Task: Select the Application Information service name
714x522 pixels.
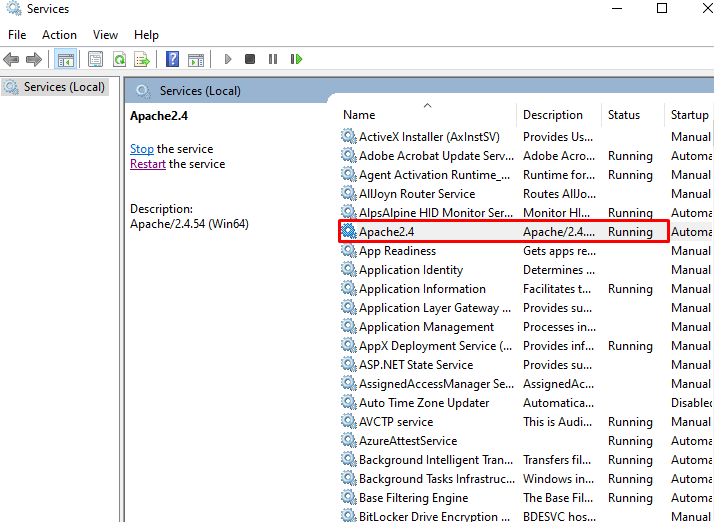Action: click(422, 289)
